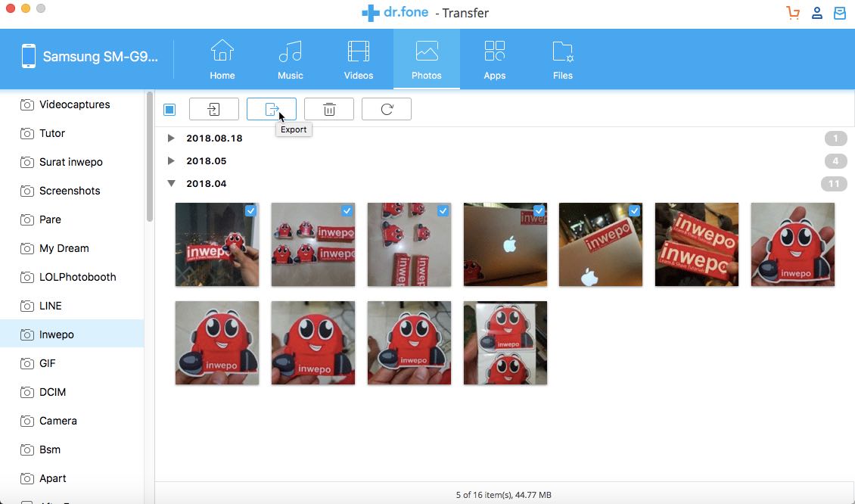
Task: Switch to the Apps tab
Action: coord(495,59)
